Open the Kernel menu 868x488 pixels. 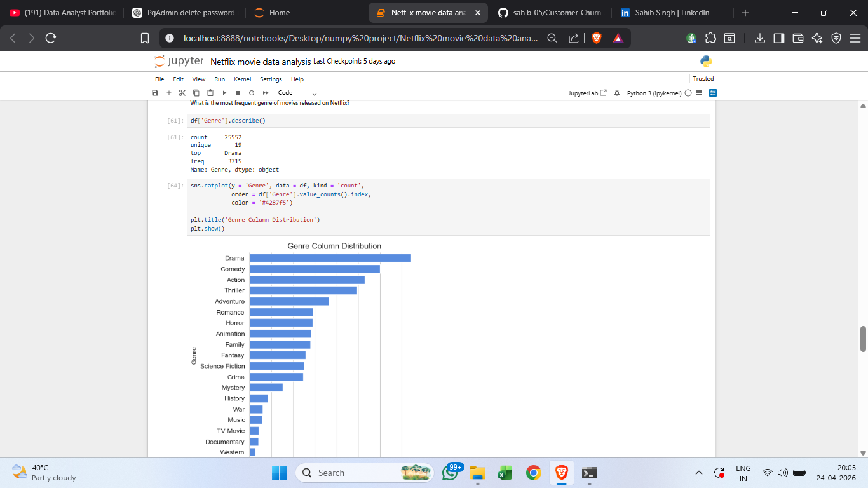point(243,79)
